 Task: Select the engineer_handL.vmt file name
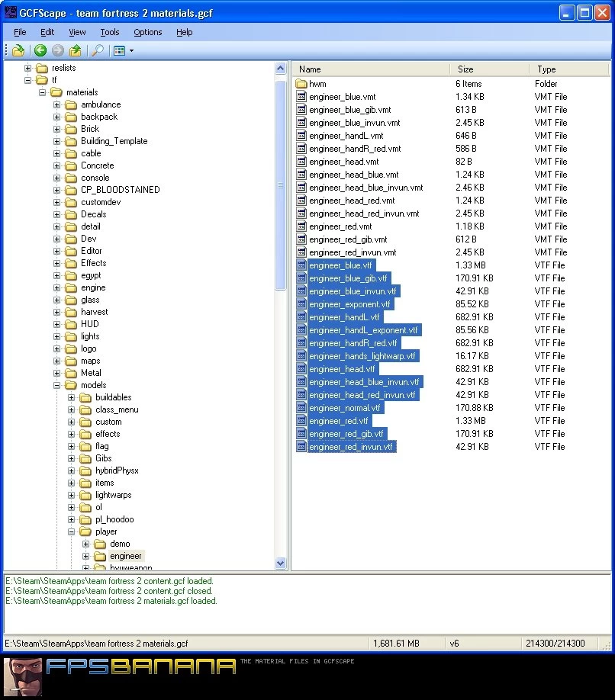tap(346, 136)
